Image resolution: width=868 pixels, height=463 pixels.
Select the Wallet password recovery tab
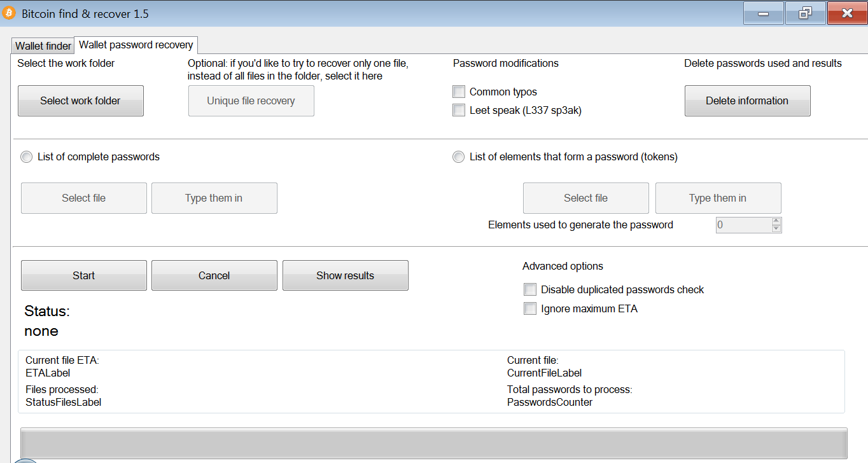pyautogui.click(x=136, y=45)
